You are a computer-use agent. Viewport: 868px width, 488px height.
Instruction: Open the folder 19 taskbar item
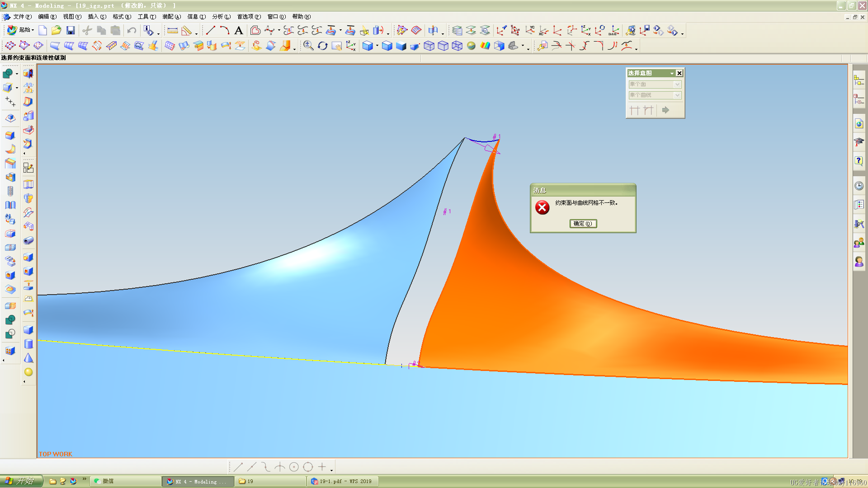(x=270, y=481)
